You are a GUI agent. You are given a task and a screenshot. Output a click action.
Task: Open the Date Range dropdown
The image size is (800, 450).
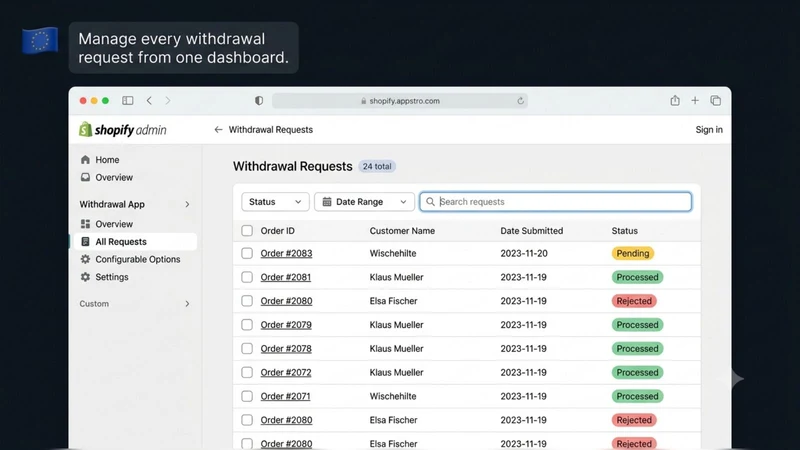point(364,202)
